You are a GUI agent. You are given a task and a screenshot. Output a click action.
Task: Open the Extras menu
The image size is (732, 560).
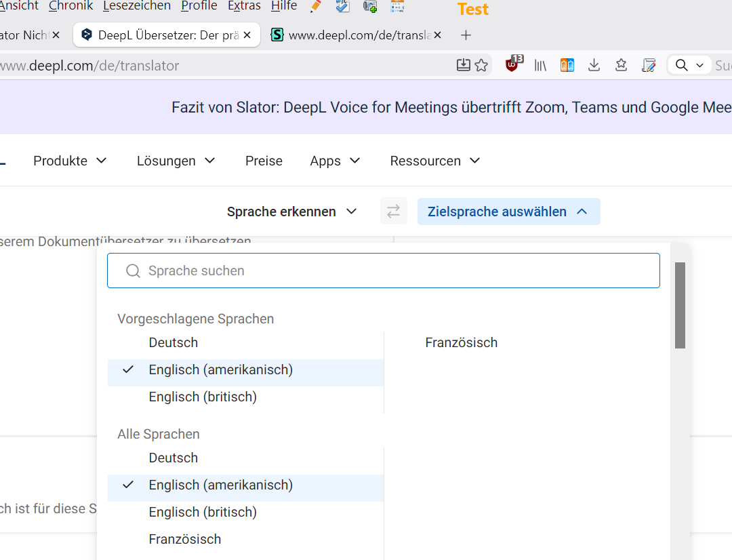tap(244, 6)
